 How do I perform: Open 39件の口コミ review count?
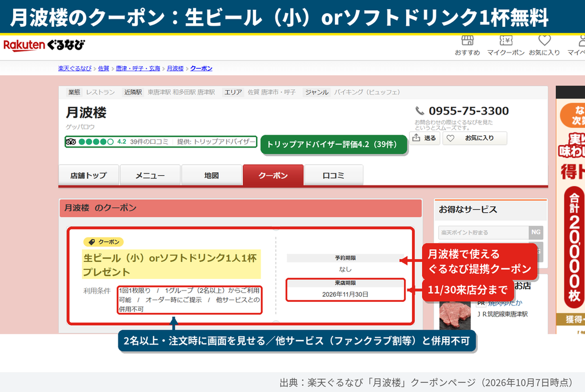coord(149,142)
